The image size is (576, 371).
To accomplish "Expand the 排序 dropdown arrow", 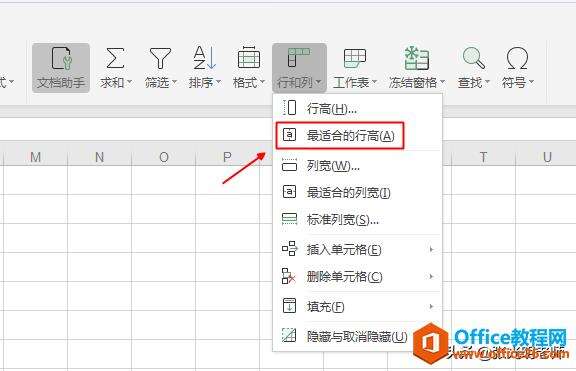I will point(218,82).
